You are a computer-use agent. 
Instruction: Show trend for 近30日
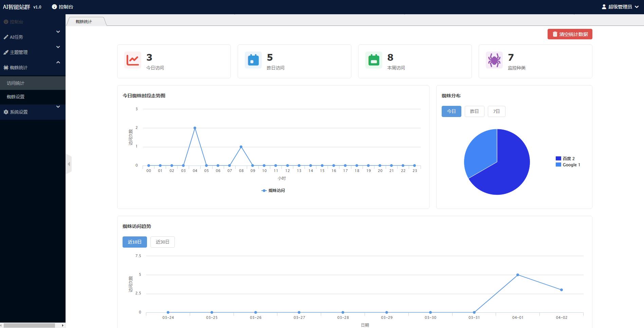pyautogui.click(x=162, y=242)
